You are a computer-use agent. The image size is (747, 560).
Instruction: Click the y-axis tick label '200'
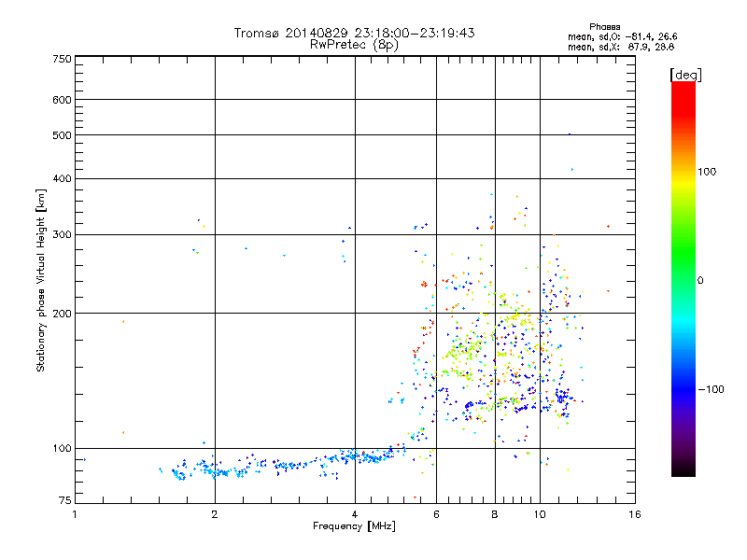[62, 314]
